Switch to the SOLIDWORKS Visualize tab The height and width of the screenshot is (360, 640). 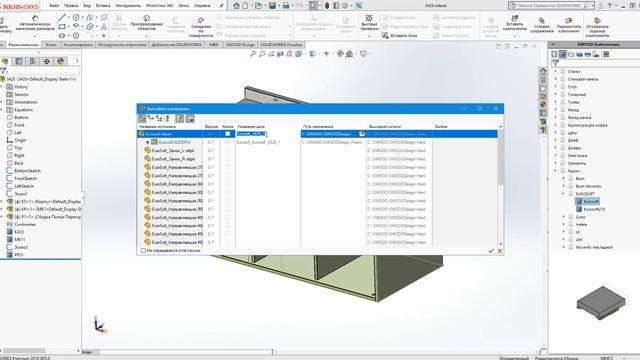coord(281,44)
